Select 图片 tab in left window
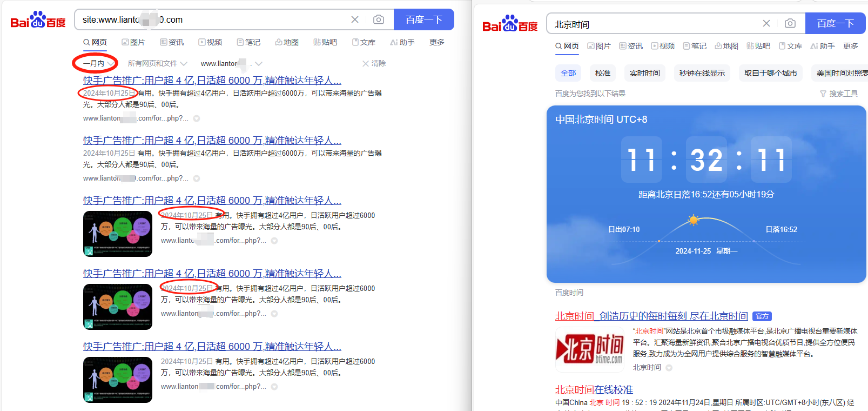868x411 pixels. (133, 42)
